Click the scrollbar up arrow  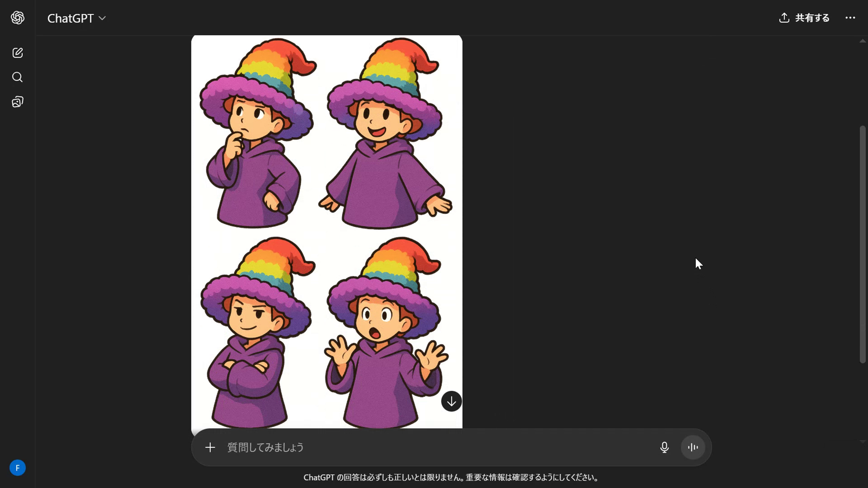pyautogui.click(x=862, y=41)
